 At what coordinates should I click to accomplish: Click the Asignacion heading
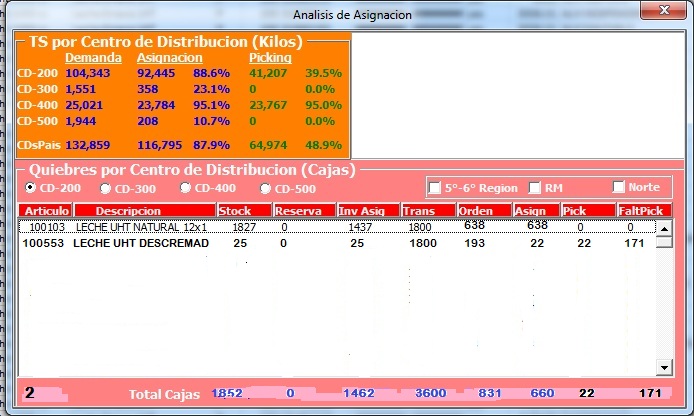point(169,58)
